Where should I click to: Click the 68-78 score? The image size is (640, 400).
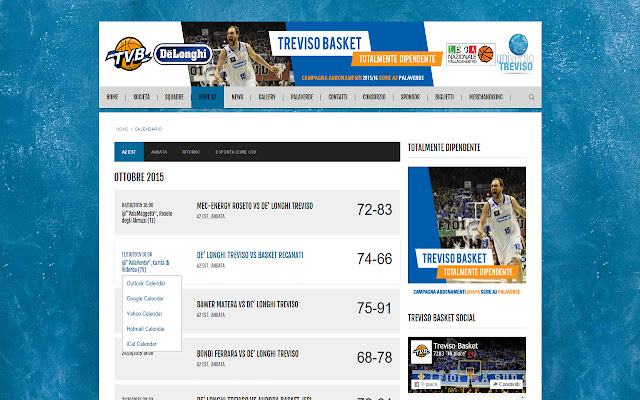click(374, 358)
